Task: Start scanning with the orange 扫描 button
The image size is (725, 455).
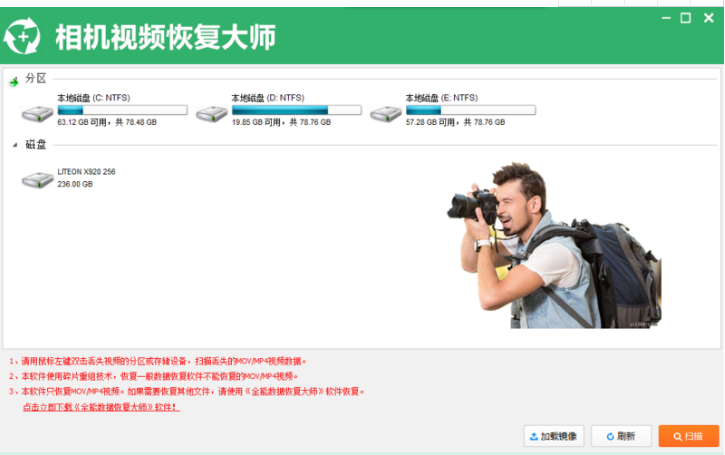Action: coord(688,436)
